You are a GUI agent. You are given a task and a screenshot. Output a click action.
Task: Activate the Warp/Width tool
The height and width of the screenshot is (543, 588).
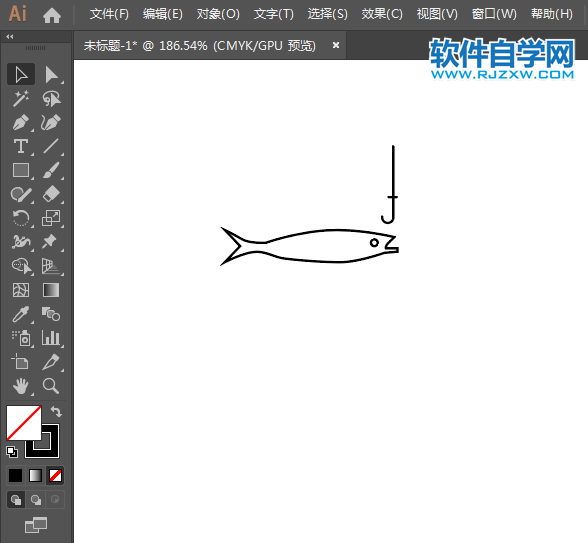[x=21, y=242]
